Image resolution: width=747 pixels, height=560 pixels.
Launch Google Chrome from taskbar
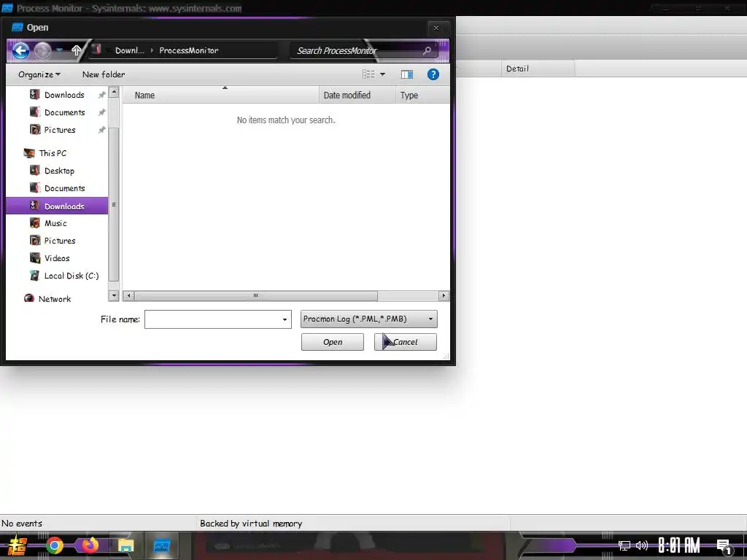(55, 545)
